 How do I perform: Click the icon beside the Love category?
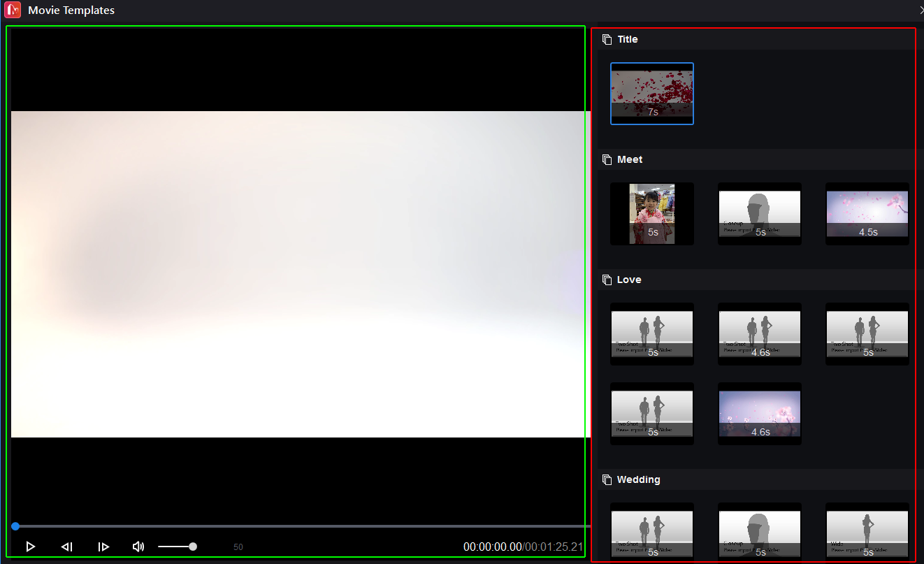(x=607, y=280)
